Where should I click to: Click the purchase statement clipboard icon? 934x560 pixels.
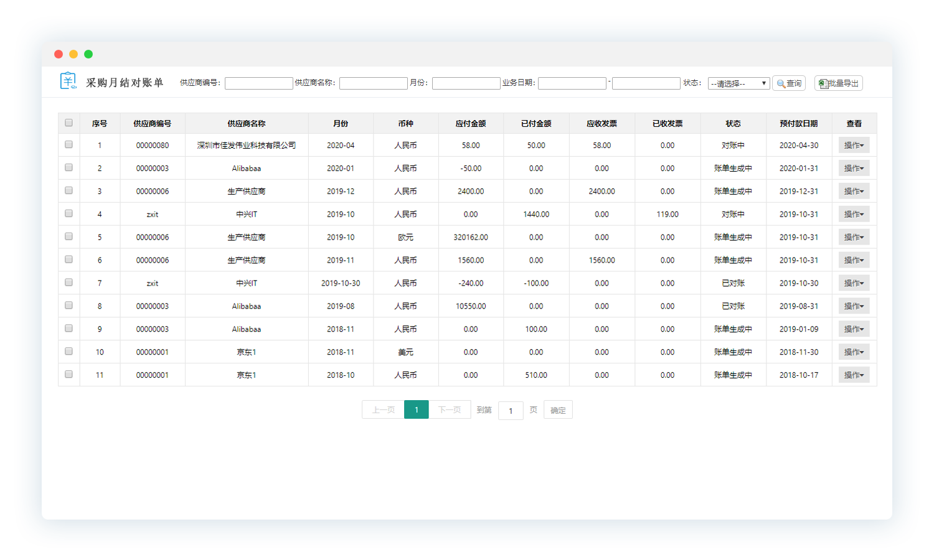68,82
